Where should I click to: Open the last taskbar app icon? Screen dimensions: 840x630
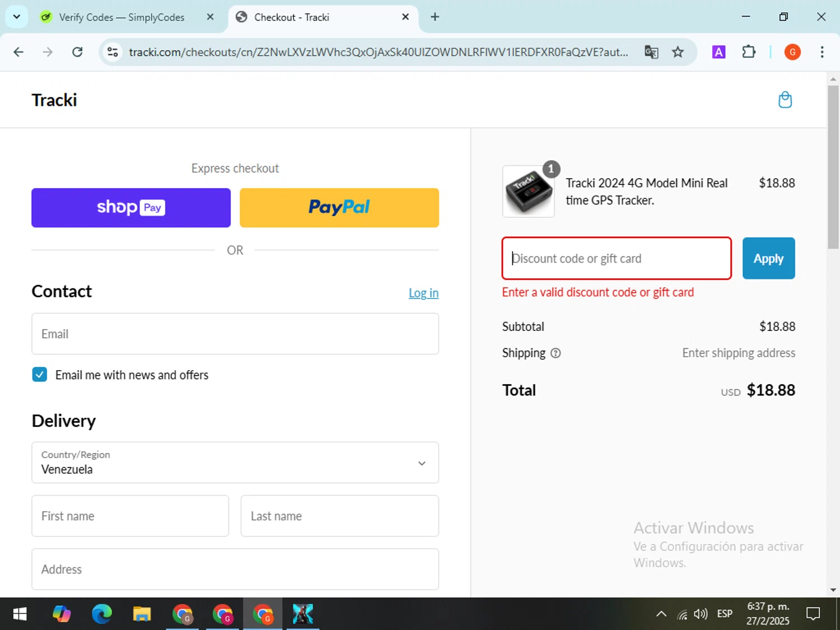tap(303, 614)
